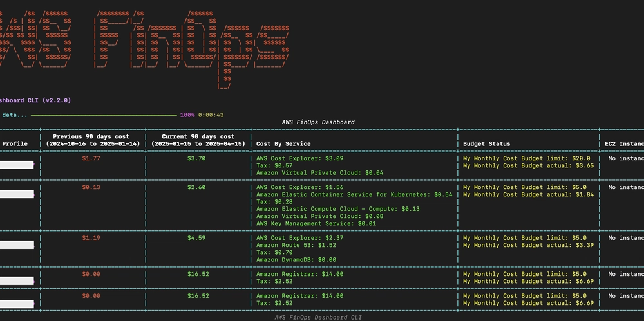Select the previous cost value '$1.19'
Screen dimensions: 644x321
(91, 237)
